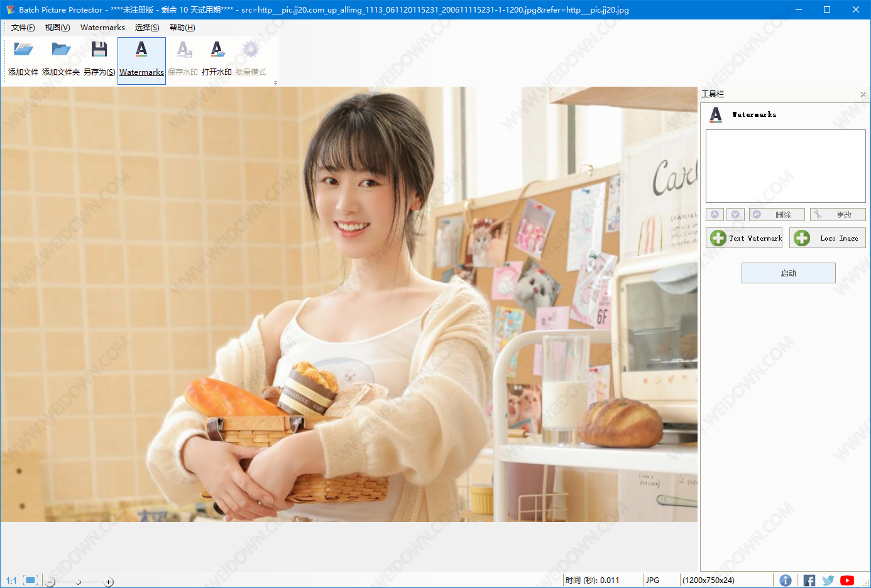871x588 pixels.
Task: Open the 文件(F) menu
Action: (x=23, y=28)
